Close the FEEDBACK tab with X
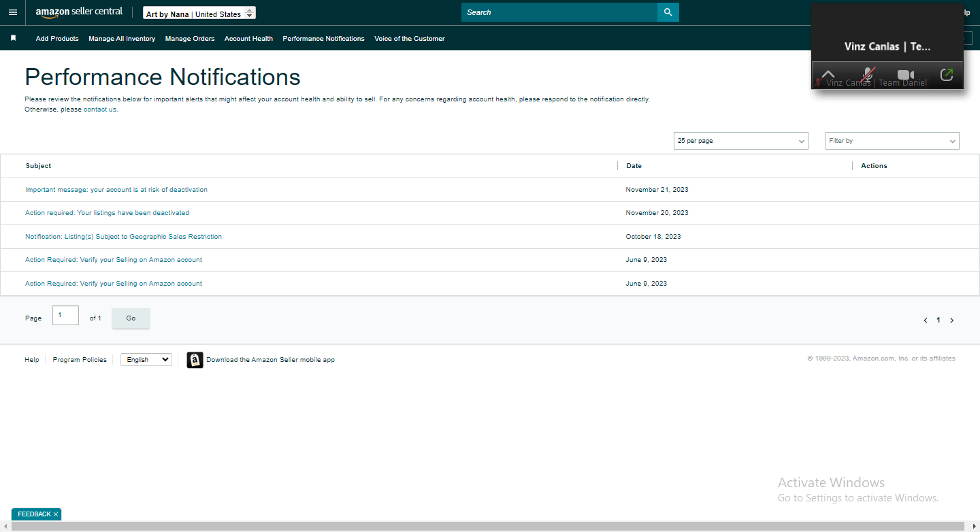 click(56, 514)
